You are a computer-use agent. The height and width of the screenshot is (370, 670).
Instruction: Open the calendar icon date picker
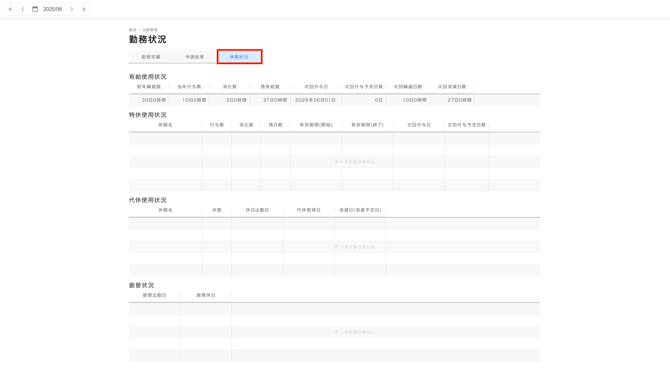coord(35,9)
